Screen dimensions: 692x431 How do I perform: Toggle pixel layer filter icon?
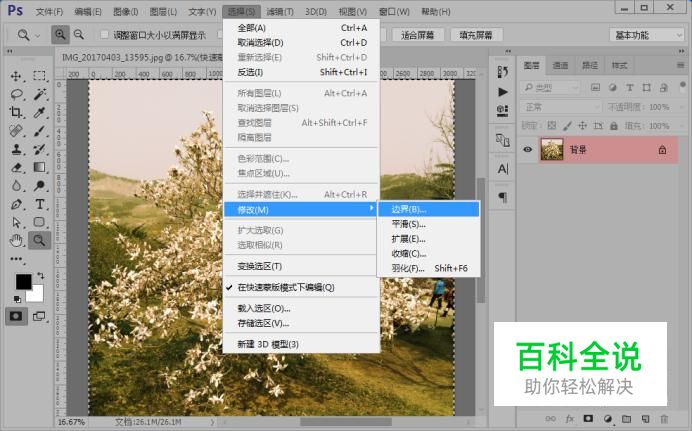tap(595, 87)
